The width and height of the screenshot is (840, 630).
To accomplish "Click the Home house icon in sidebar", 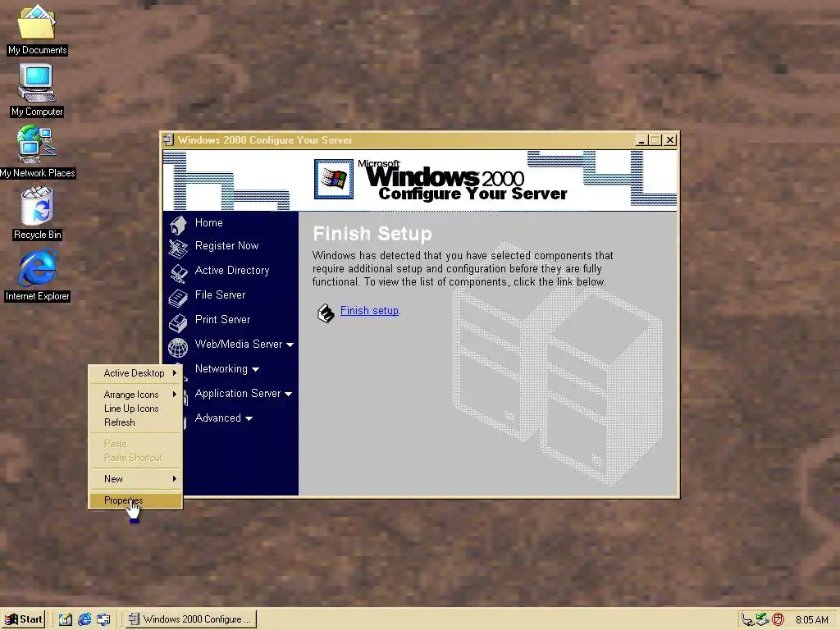I will point(178,225).
